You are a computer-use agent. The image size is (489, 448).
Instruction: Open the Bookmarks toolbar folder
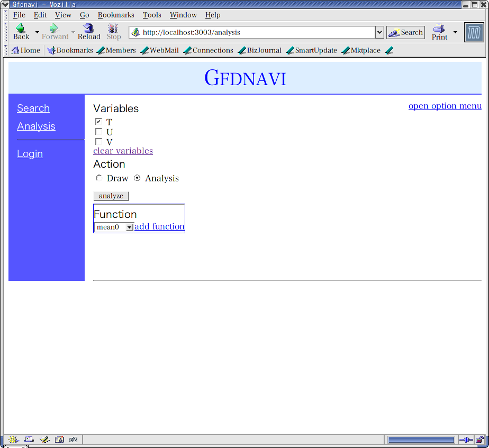[70, 51]
